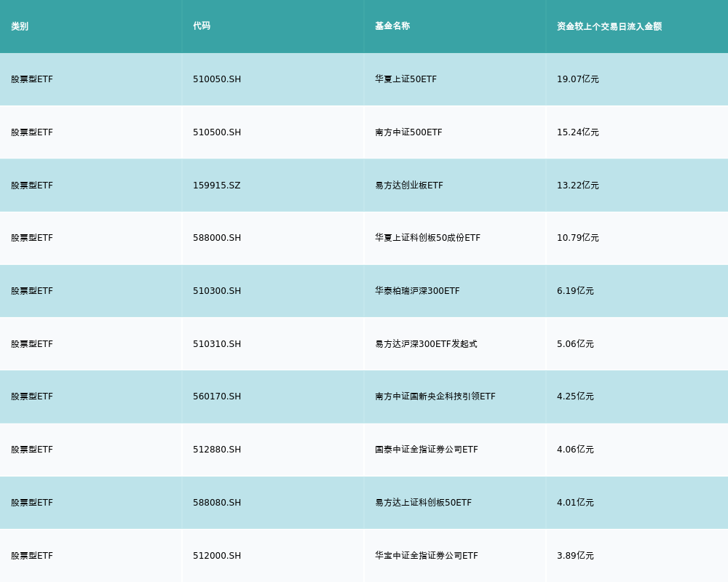
Task: Click 股票型ETF in the 510310.SH row
Action: pos(32,344)
